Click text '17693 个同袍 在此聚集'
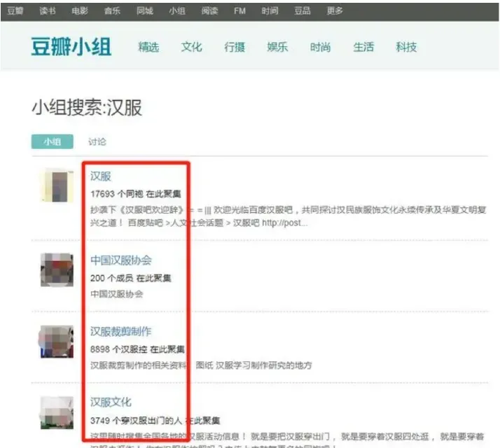 [x=136, y=194]
